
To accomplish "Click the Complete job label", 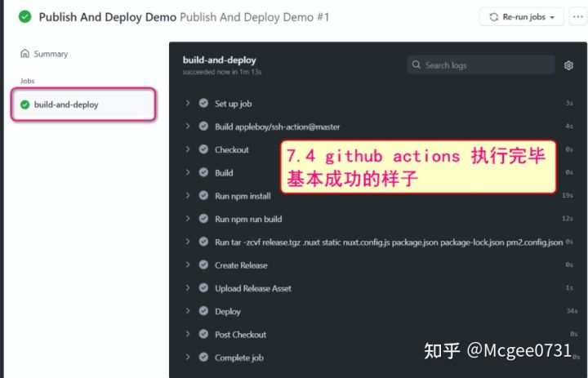I will point(238,358).
